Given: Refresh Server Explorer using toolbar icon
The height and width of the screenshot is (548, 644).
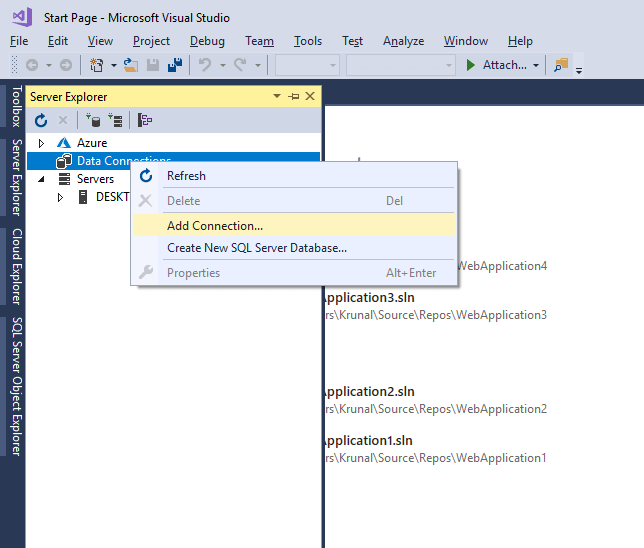Looking at the screenshot, I should click(x=41, y=120).
